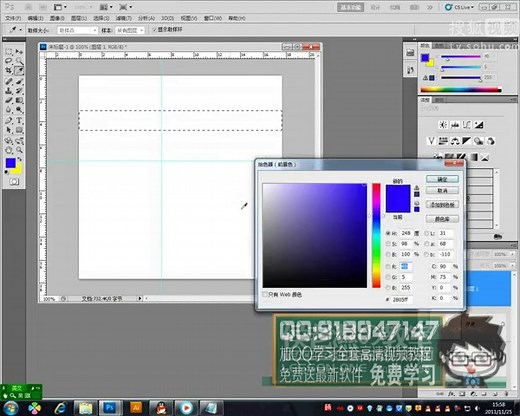Confirm the color with the OK button

pos(442,179)
